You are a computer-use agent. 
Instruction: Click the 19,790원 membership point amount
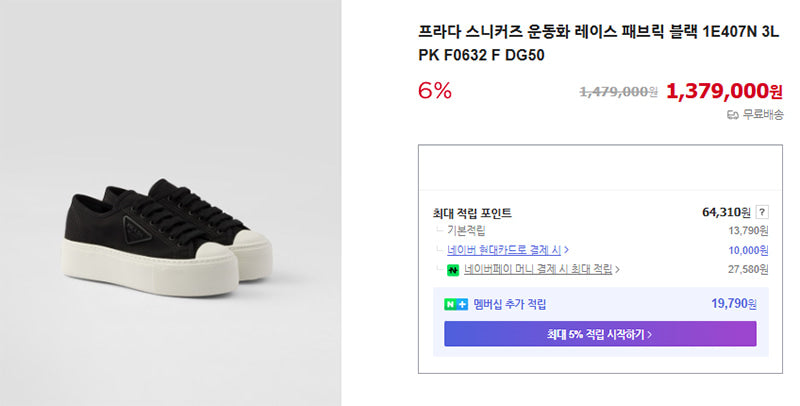click(x=734, y=304)
